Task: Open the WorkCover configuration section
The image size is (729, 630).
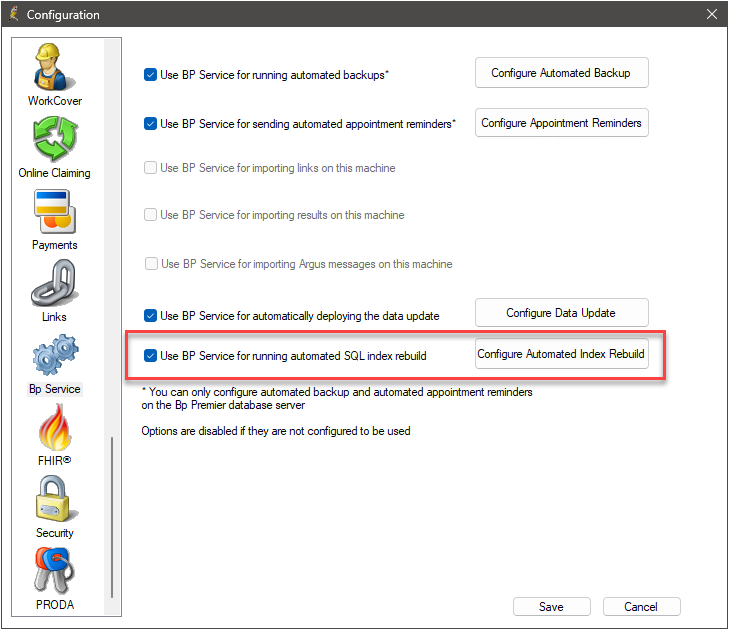Action: (x=54, y=75)
